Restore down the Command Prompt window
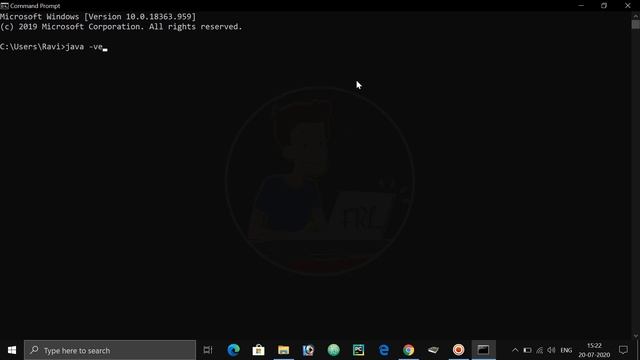The width and height of the screenshot is (640, 360). pos(604,6)
